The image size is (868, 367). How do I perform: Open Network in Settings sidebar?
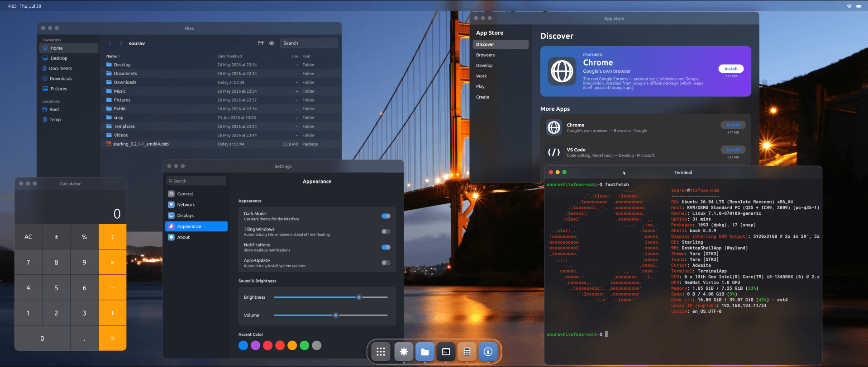(196, 205)
